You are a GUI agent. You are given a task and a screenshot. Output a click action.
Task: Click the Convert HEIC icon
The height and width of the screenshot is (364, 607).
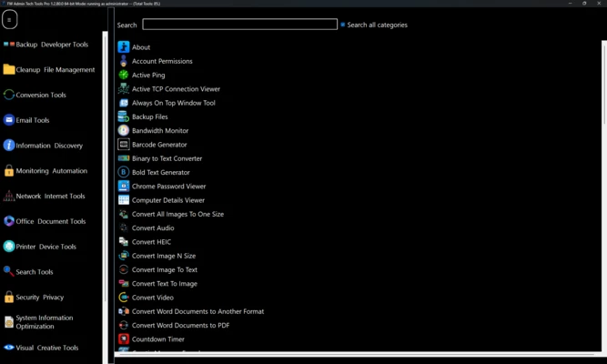[x=124, y=242]
